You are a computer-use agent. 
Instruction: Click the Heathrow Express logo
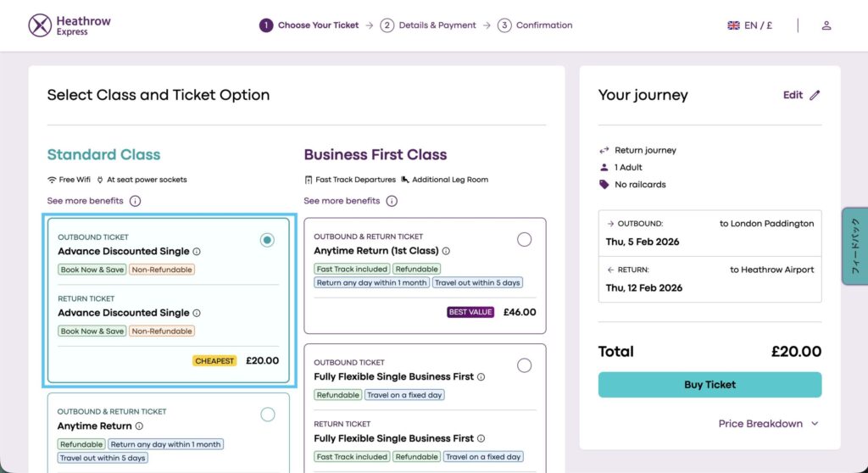70,25
